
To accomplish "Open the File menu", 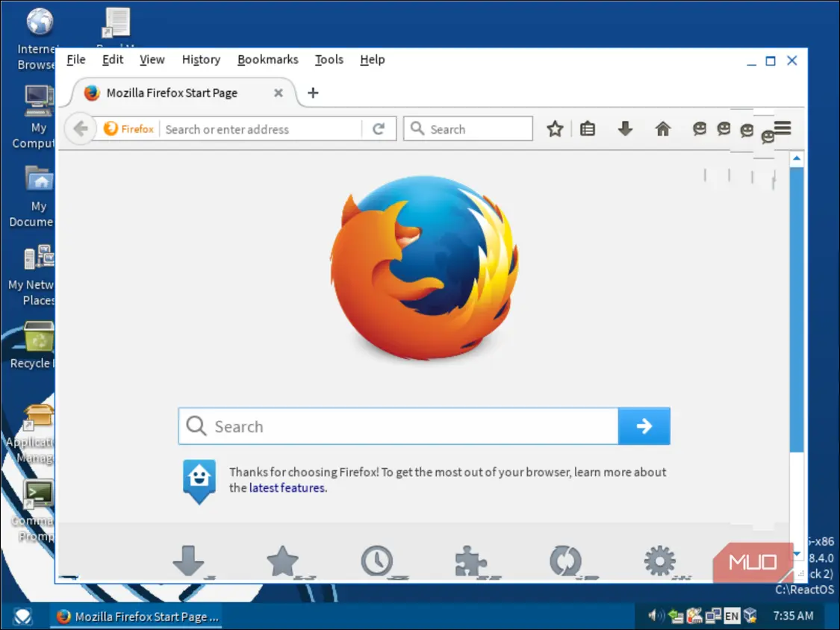I will 75,60.
